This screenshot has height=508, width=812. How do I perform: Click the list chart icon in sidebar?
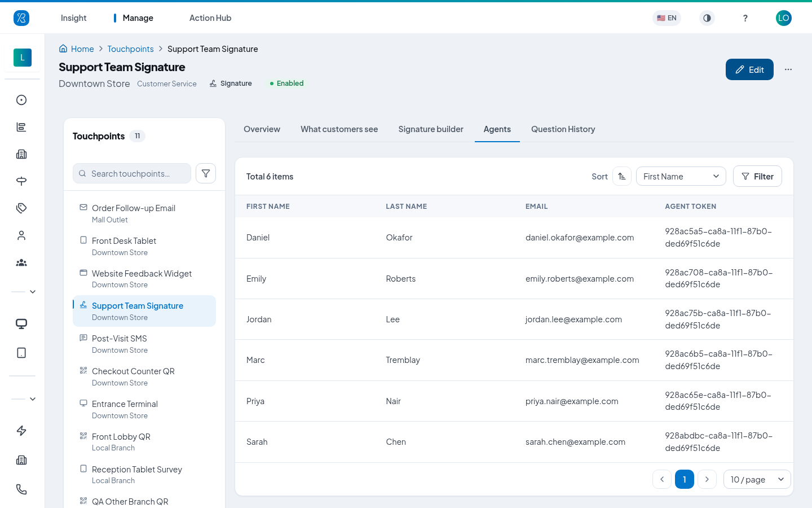coord(21,127)
